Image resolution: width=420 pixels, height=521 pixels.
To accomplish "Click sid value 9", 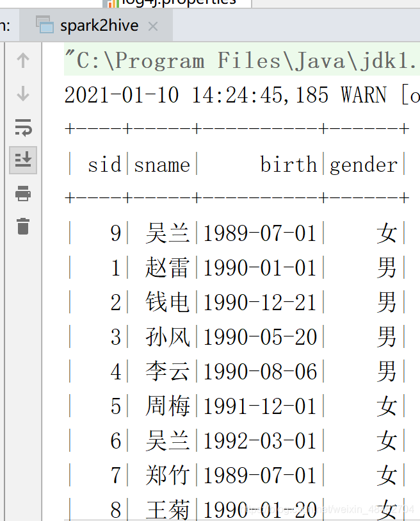I will pos(115,233).
